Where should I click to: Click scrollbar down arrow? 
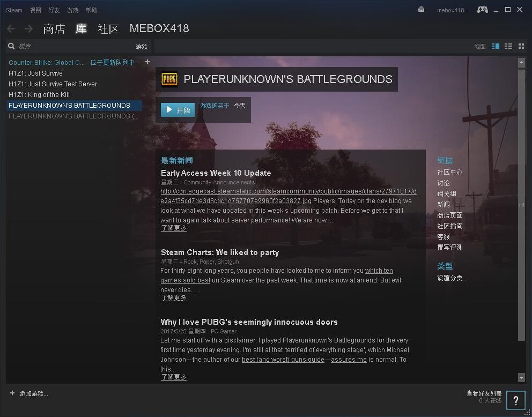point(521,377)
